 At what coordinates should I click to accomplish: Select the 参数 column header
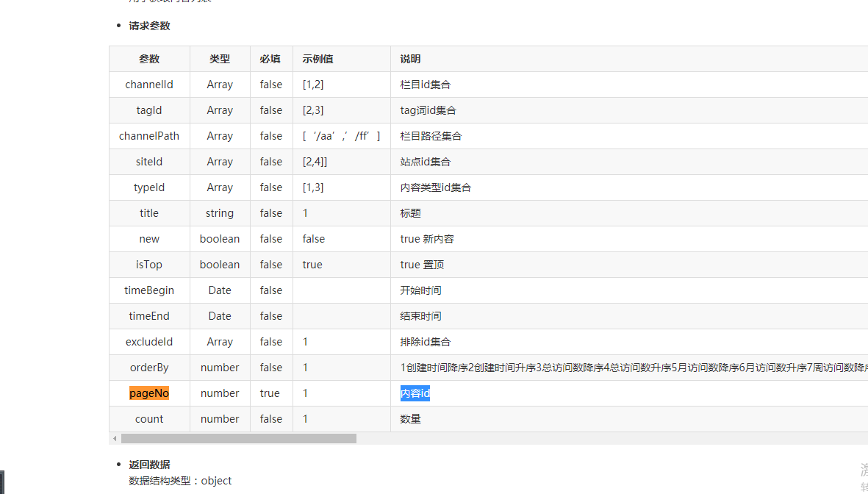tap(149, 59)
